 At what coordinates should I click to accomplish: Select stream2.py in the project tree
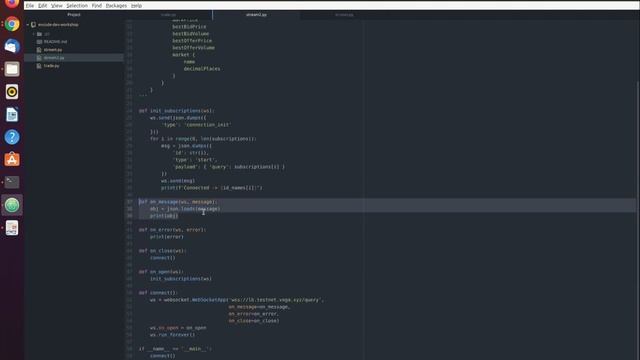(x=74, y=58)
